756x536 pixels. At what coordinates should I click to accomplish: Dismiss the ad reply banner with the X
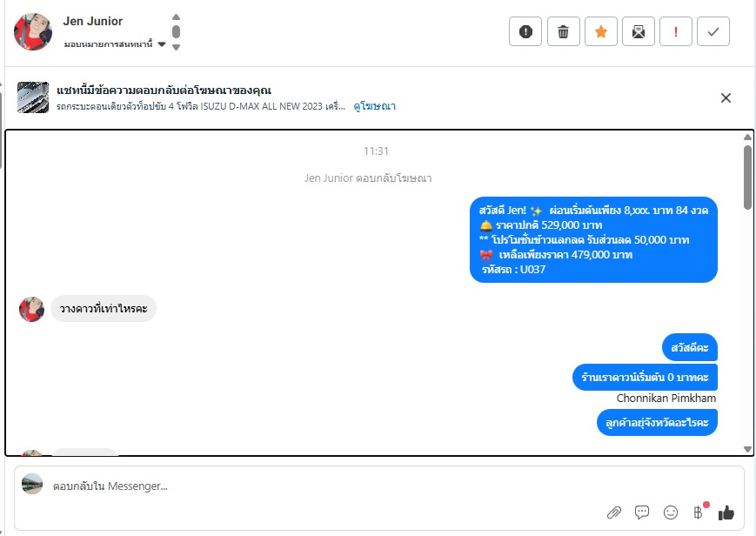pyautogui.click(x=726, y=98)
